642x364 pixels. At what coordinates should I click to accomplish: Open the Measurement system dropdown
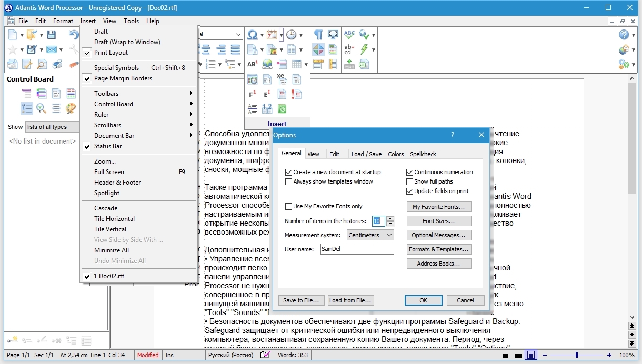(370, 235)
